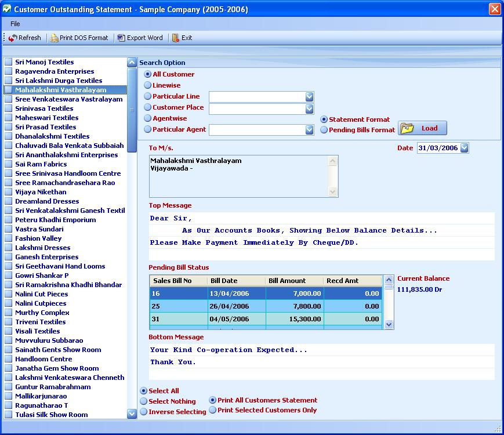Image resolution: width=504 pixels, height=435 pixels.
Task: Click pending bills grid scroll down arrow
Action: pos(389,324)
